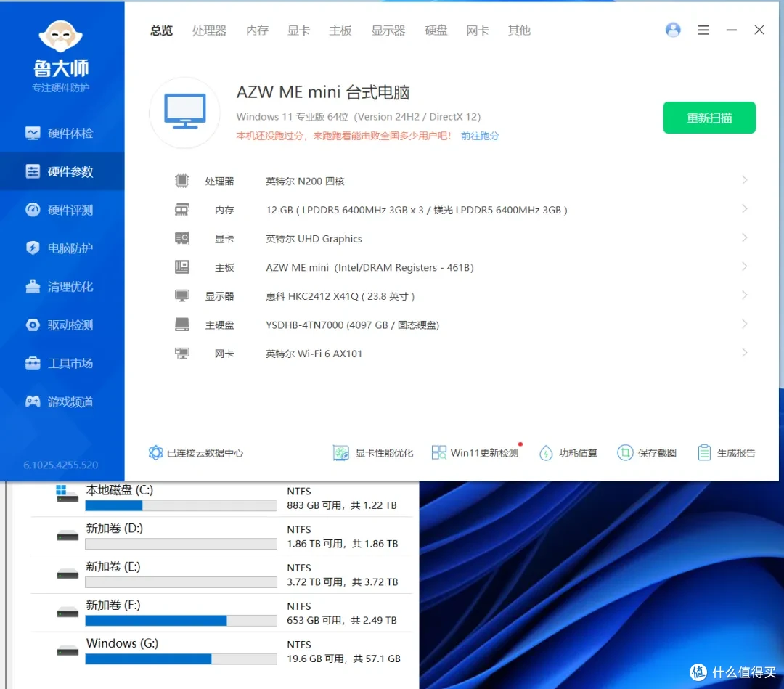Image resolution: width=784 pixels, height=689 pixels.
Task: Click the C: drive Windows-logo icon
Action: [x=67, y=493]
